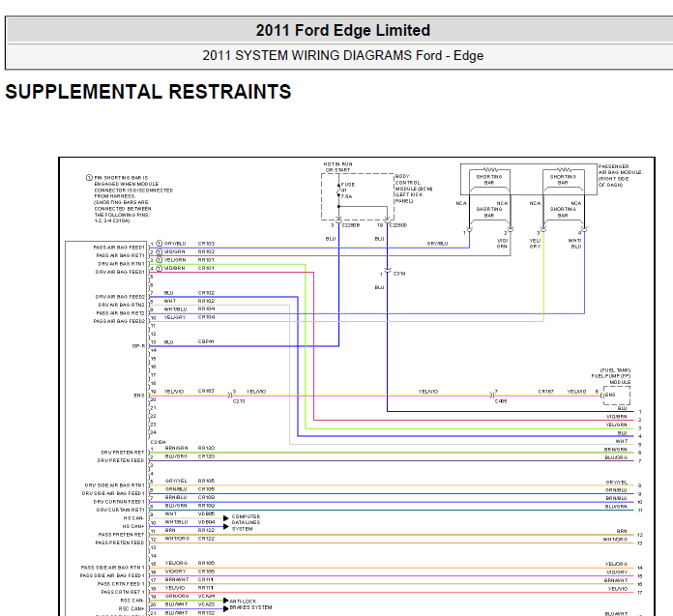Click the 'HOT IN RUN OR START' label
Viewport: 673px width, 616px height.
click(337, 167)
